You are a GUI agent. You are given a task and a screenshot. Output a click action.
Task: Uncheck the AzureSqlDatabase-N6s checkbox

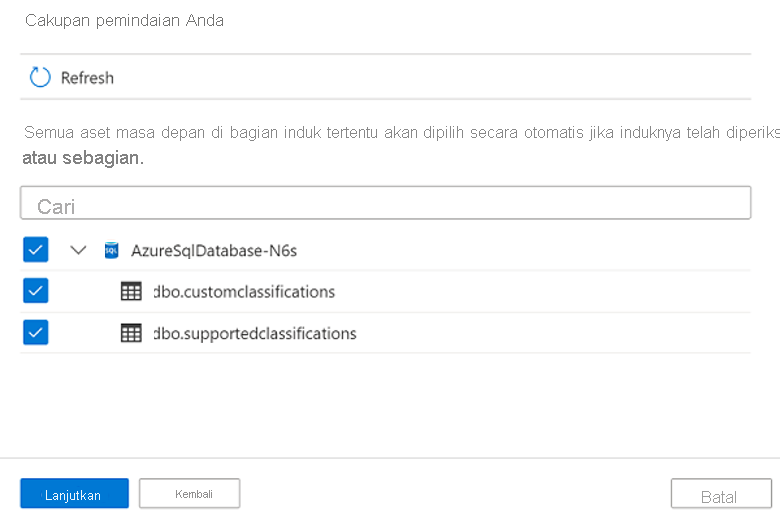pyautogui.click(x=36, y=249)
